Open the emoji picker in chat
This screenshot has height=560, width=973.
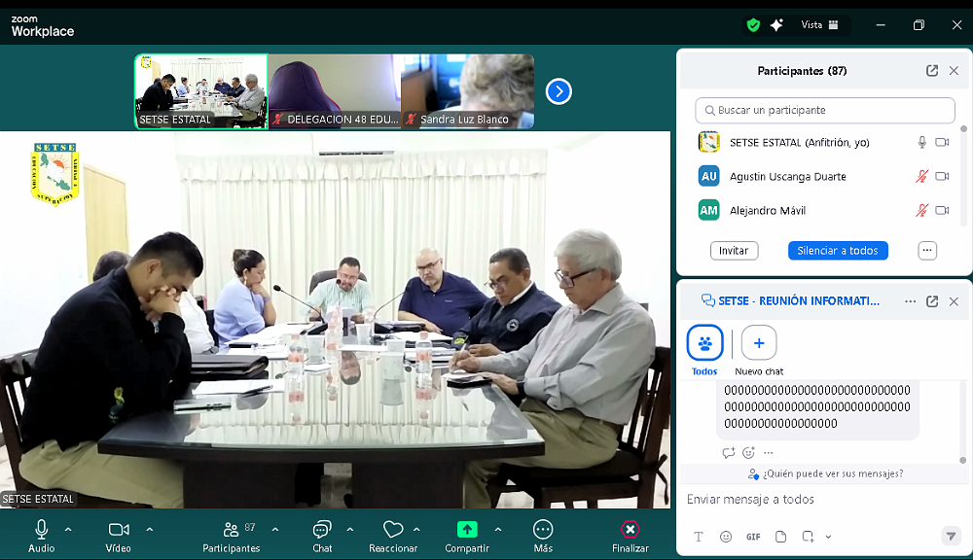point(726,537)
